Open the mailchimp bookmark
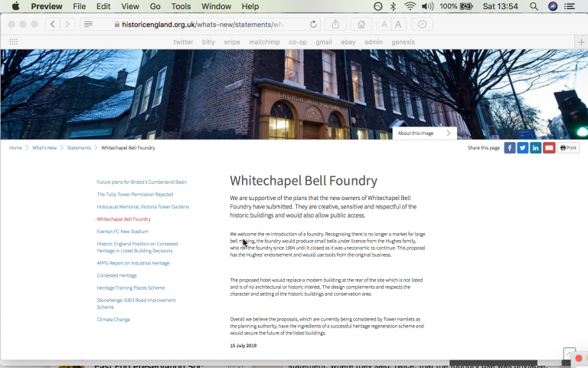Viewport: 588px width, 368px height. tap(263, 42)
